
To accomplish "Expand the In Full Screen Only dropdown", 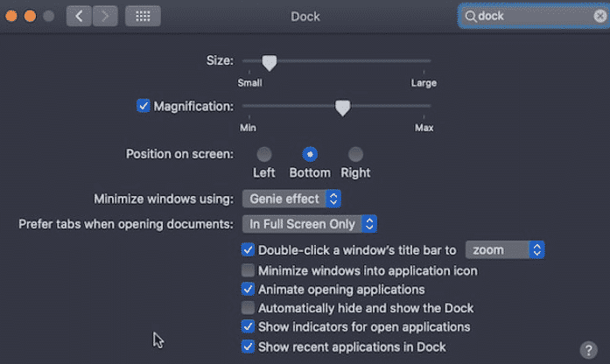I will tap(310, 224).
